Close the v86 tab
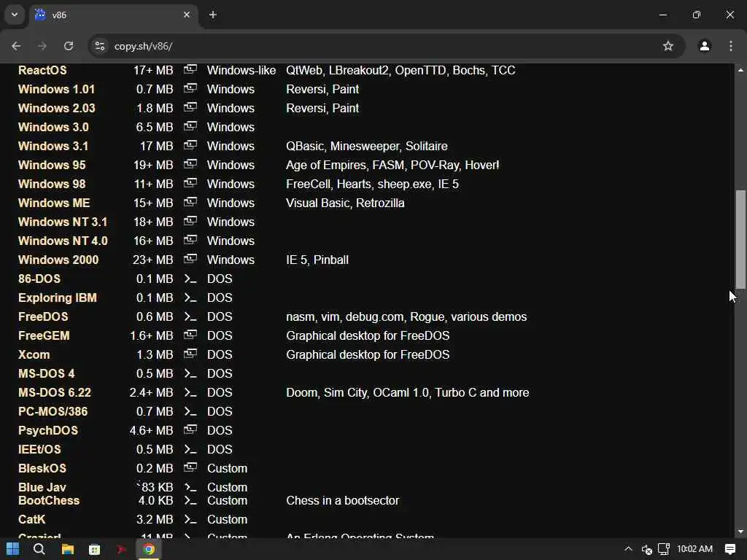 pyautogui.click(x=187, y=15)
